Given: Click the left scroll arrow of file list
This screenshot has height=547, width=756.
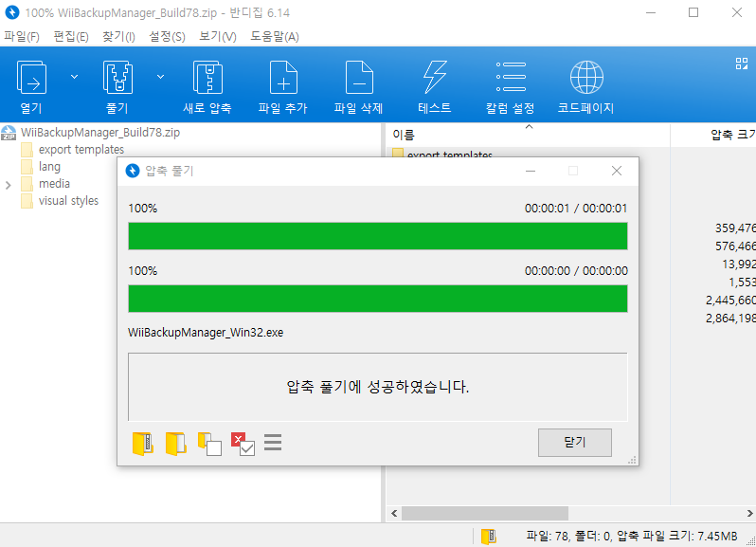Looking at the screenshot, I should click(394, 513).
